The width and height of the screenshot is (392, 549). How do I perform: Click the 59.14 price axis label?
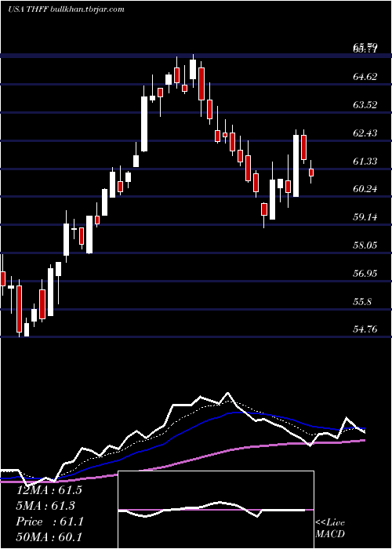pos(365,217)
